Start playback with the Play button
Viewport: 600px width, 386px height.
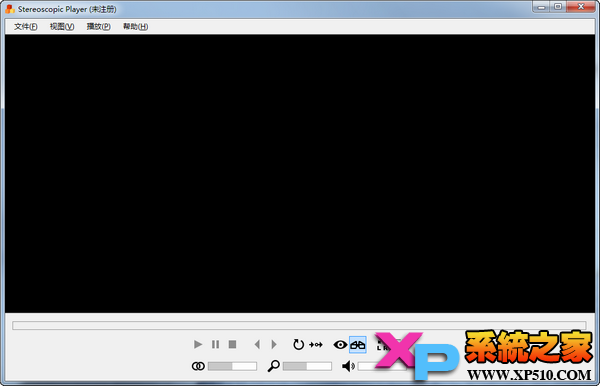(x=197, y=344)
